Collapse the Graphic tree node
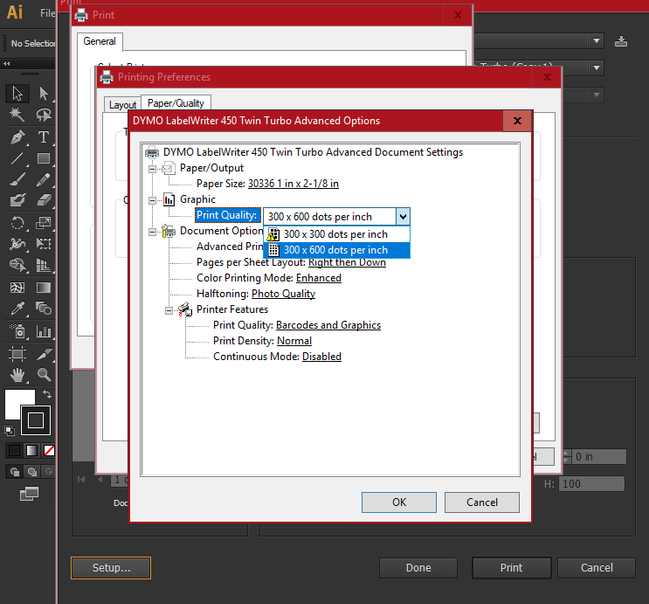This screenshot has height=604, width=649. [x=153, y=200]
